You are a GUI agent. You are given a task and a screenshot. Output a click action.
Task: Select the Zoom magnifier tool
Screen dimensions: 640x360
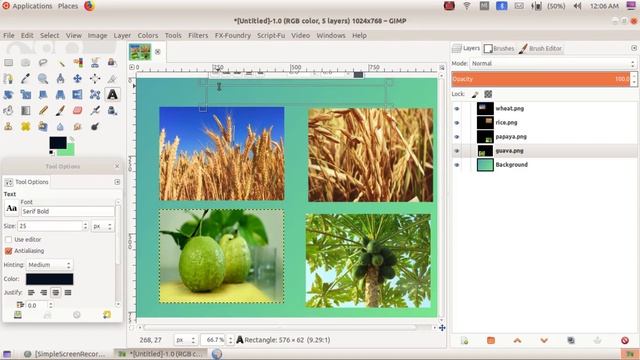click(x=43, y=78)
